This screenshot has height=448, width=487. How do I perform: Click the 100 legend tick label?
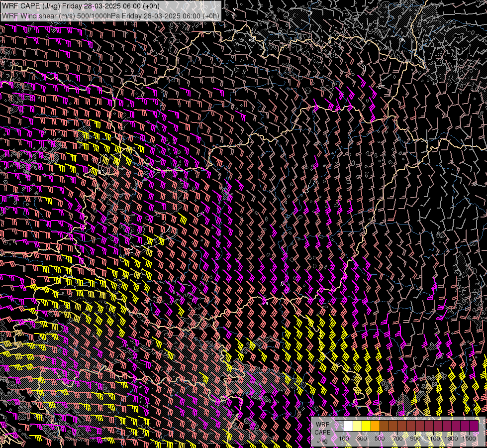pyautogui.click(x=344, y=439)
